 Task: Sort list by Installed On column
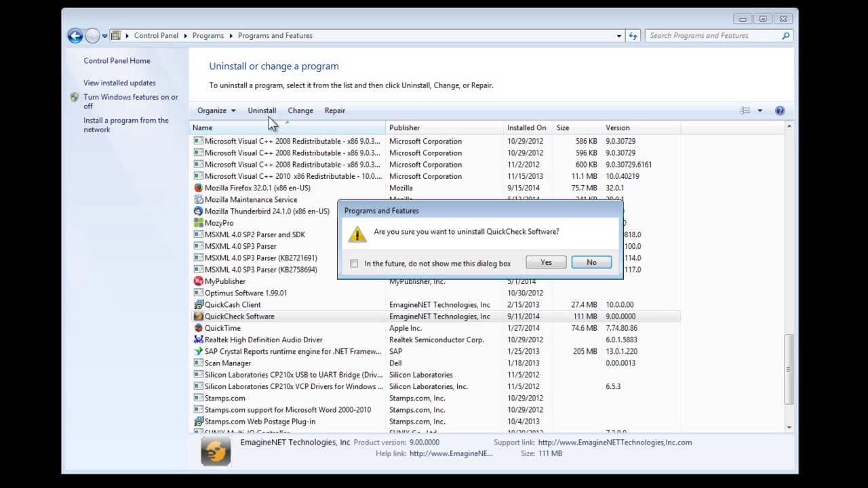(x=528, y=127)
